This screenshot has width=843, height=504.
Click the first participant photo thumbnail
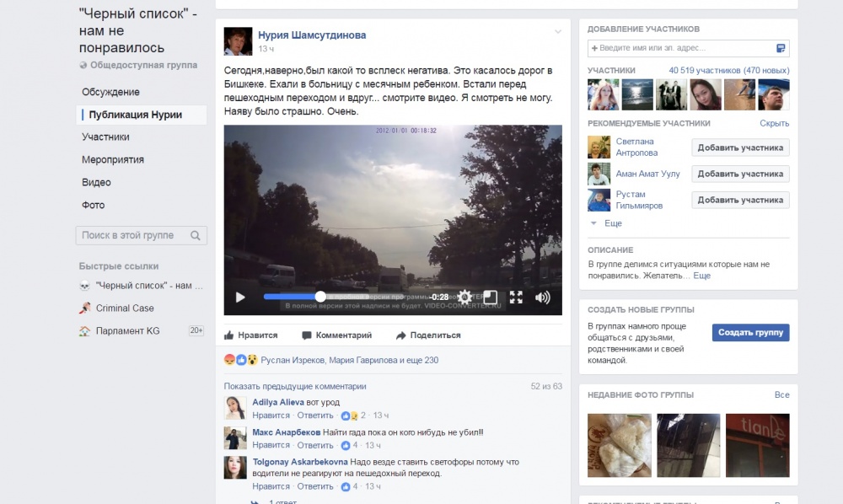coord(604,94)
